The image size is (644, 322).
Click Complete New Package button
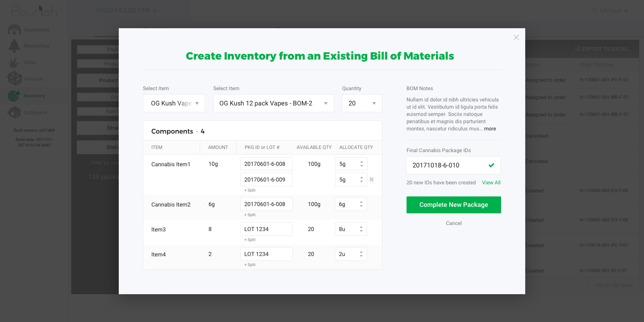click(454, 205)
